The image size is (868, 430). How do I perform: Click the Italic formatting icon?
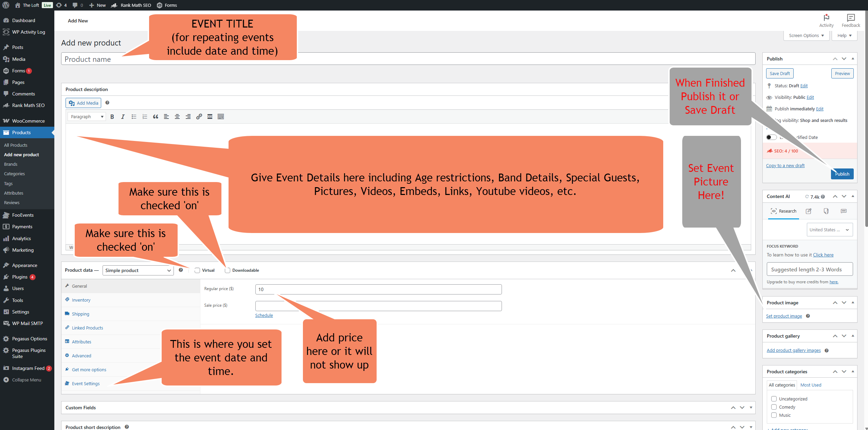[x=123, y=117]
